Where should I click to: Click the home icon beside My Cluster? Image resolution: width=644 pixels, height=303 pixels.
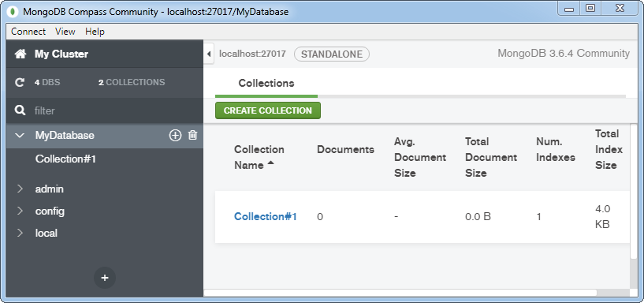[x=20, y=54]
